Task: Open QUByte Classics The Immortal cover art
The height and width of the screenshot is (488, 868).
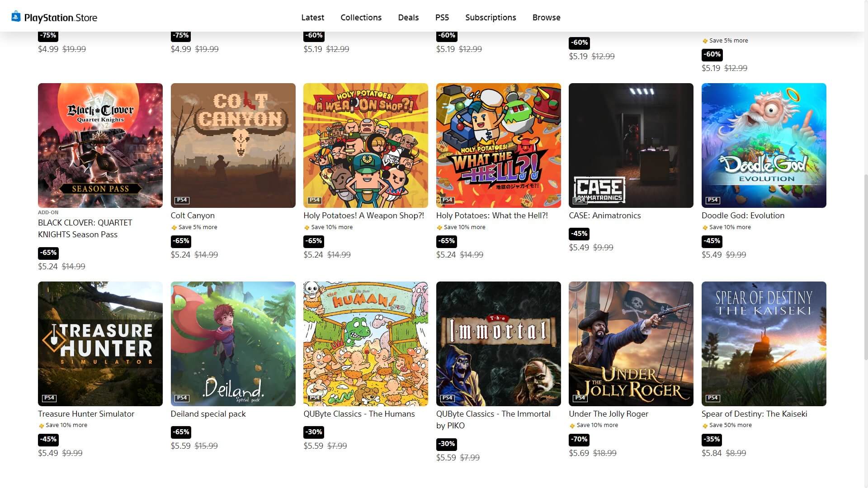Action: pyautogui.click(x=498, y=344)
